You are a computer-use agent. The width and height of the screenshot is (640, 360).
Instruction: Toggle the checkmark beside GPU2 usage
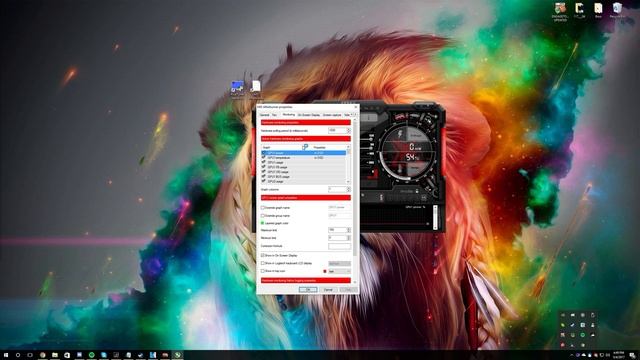pos(264,182)
